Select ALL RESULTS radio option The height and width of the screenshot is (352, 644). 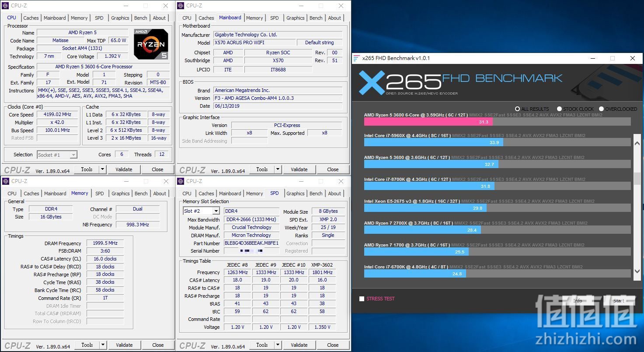518,109
